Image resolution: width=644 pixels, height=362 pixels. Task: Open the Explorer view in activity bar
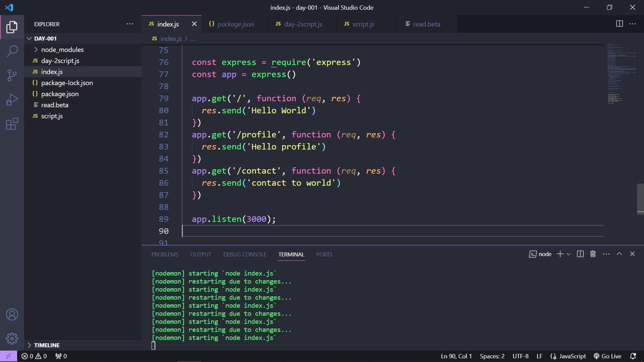click(12, 26)
